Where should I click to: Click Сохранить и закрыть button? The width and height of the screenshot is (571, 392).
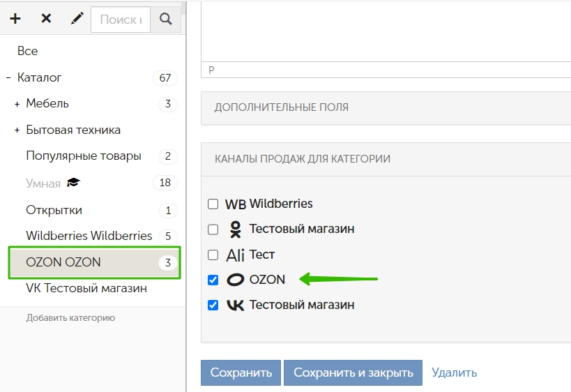(x=353, y=372)
